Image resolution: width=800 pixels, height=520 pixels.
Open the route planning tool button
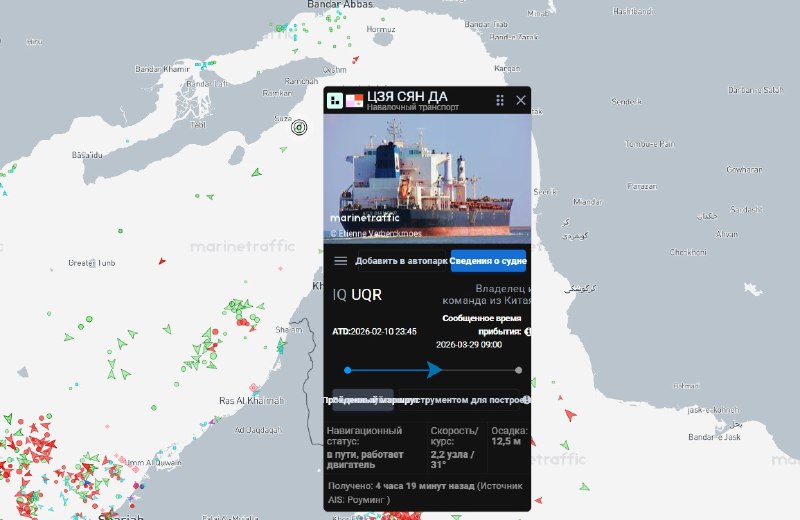pyautogui.click(x=459, y=400)
